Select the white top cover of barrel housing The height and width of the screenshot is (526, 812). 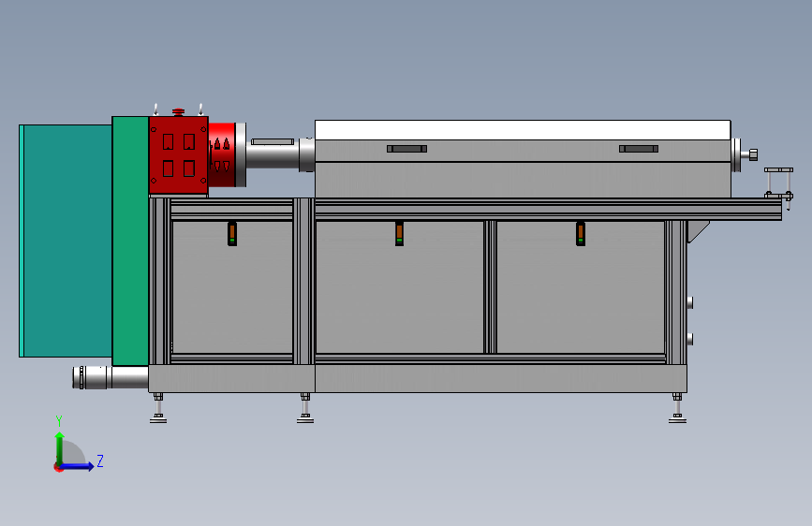pos(523,130)
